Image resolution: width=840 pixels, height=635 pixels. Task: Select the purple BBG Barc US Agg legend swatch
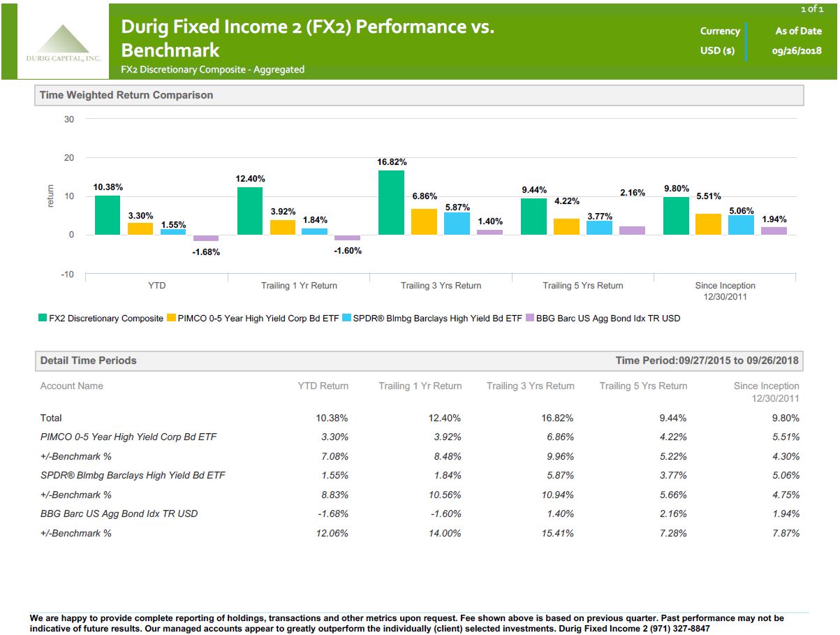pos(530,319)
